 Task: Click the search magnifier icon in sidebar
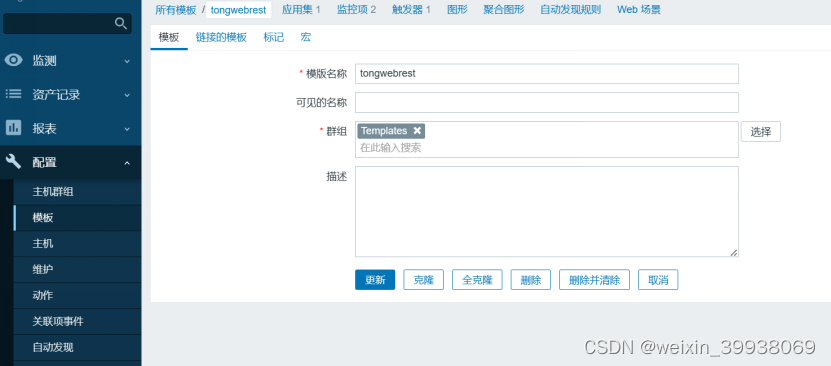121,23
